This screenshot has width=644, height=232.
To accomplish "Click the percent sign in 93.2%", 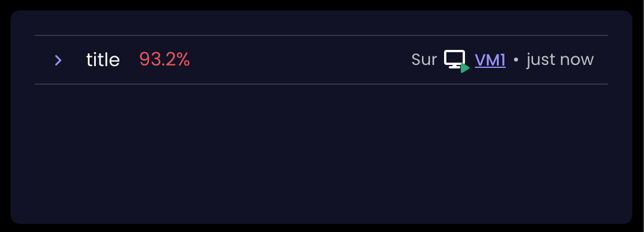I will [x=183, y=60].
